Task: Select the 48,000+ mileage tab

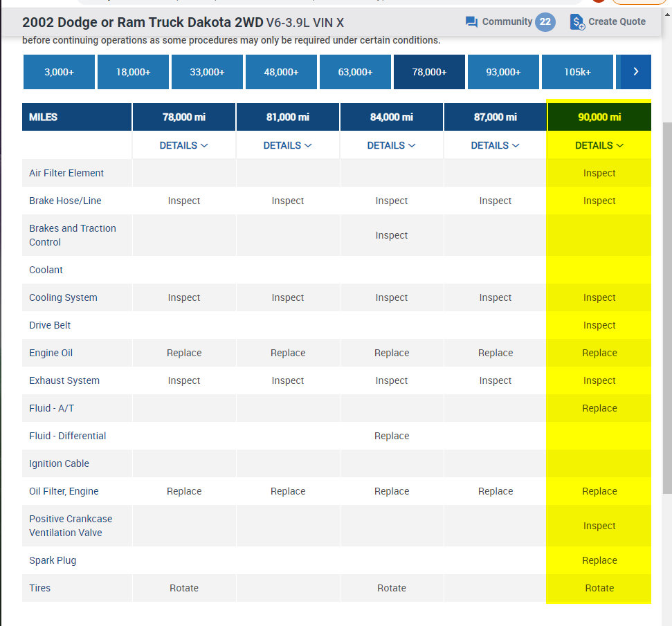Action: point(281,72)
